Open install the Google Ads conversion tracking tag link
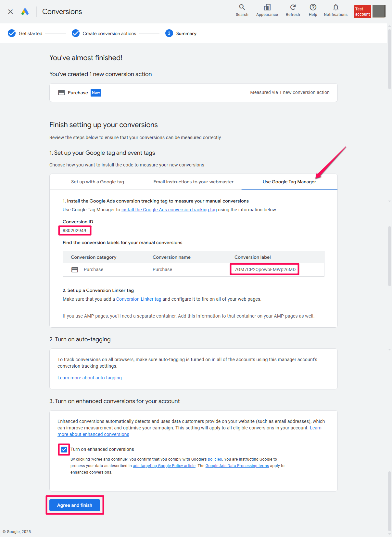This screenshot has height=537, width=392. click(169, 210)
